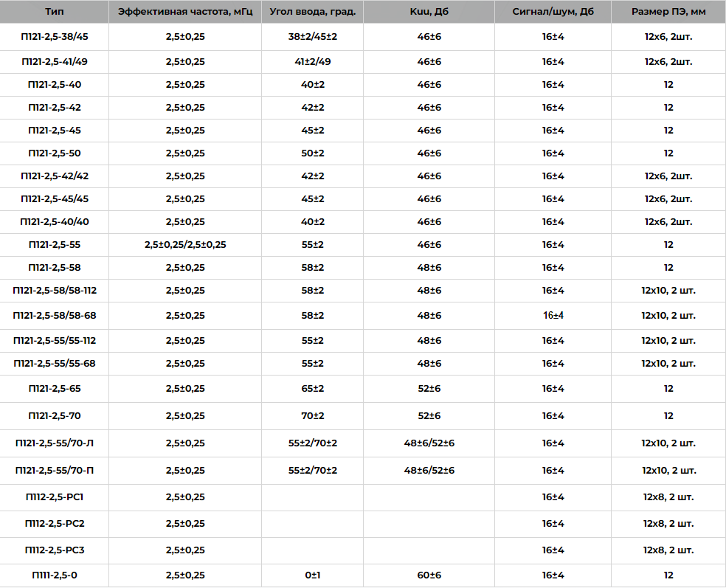726x588 pixels.
Task: Click the 'Размер ПЭ, мм' column header
Action: (x=668, y=13)
